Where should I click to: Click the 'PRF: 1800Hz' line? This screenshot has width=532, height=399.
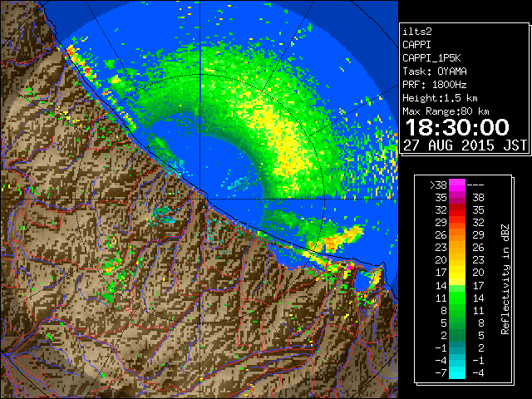tap(435, 85)
